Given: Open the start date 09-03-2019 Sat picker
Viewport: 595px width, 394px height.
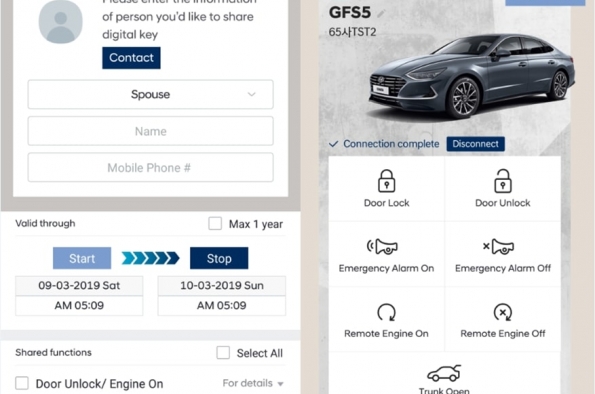Looking at the screenshot, I should click(x=79, y=285).
